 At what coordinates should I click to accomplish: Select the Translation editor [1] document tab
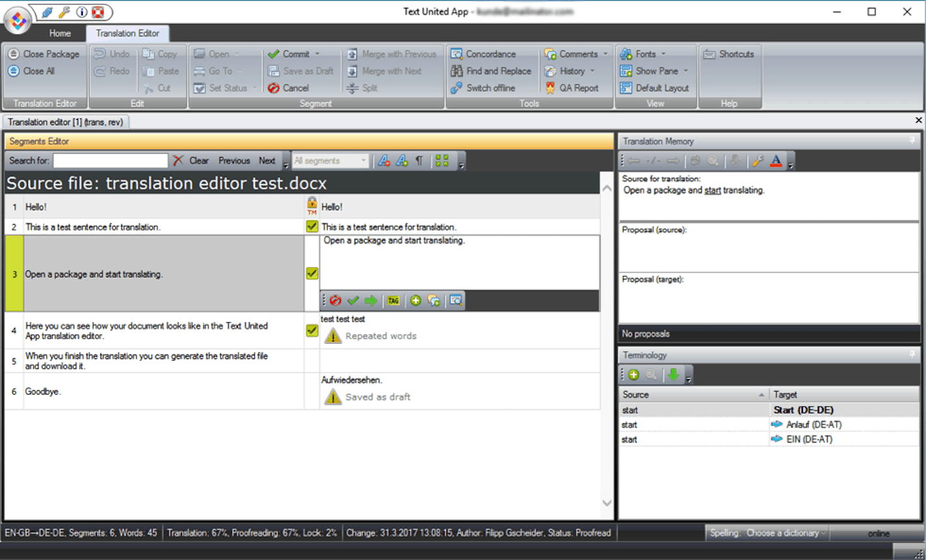(x=66, y=122)
